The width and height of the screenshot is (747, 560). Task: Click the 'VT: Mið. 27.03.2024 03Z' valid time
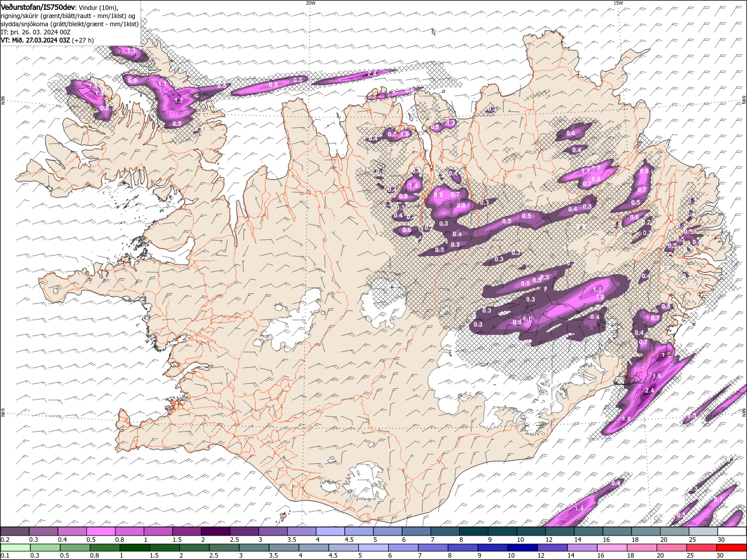pos(36,40)
